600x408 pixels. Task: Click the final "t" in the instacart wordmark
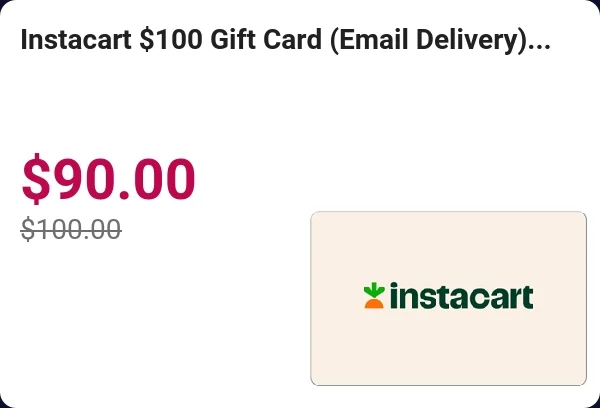[x=527, y=297]
